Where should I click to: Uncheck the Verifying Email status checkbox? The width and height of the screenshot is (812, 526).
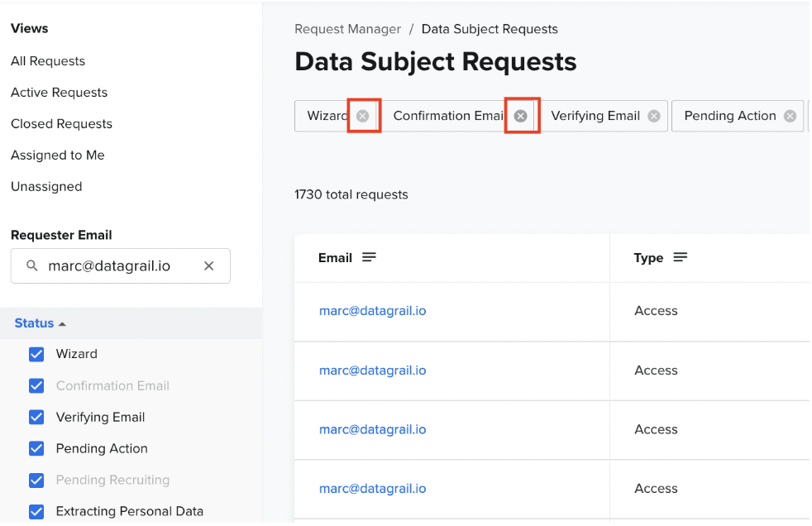[x=36, y=418]
